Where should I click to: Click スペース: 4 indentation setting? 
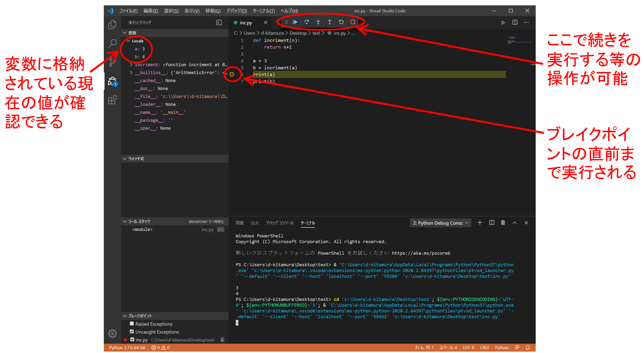[x=448, y=348]
